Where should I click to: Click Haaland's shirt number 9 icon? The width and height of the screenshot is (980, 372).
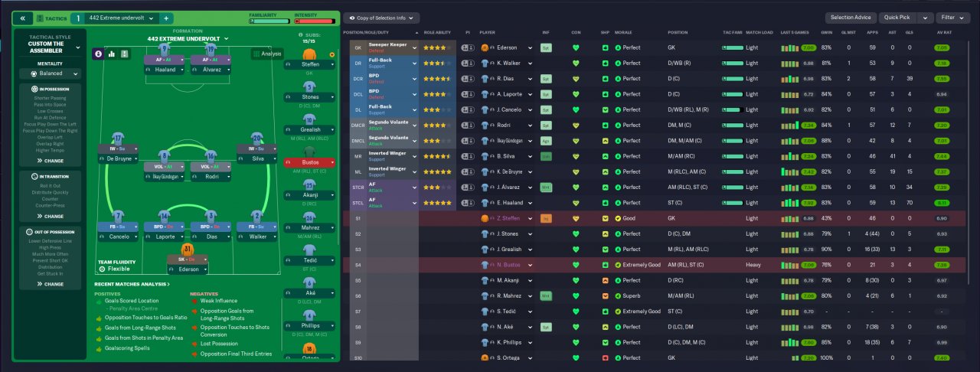tap(164, 51)
